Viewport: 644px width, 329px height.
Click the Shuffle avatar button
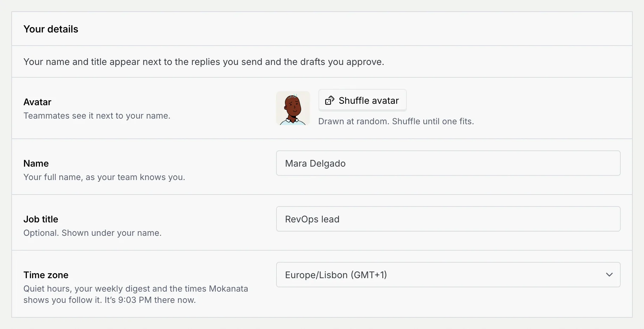click(x=362, y=100)
